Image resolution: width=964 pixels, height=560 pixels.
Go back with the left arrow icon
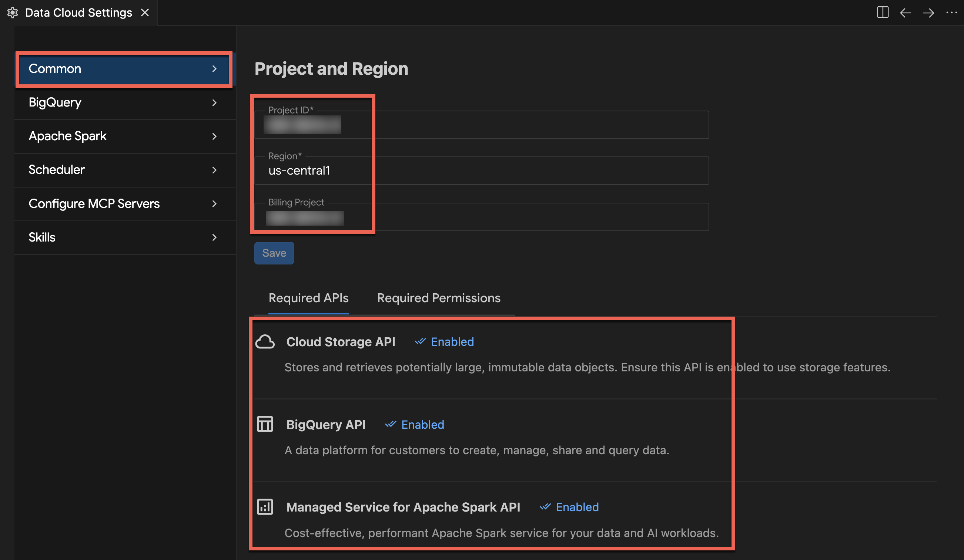[x=906, y=13]
